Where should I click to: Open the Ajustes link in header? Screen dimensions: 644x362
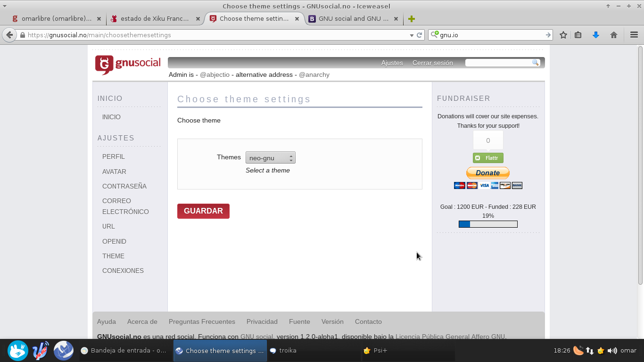(x=392, y=63)
